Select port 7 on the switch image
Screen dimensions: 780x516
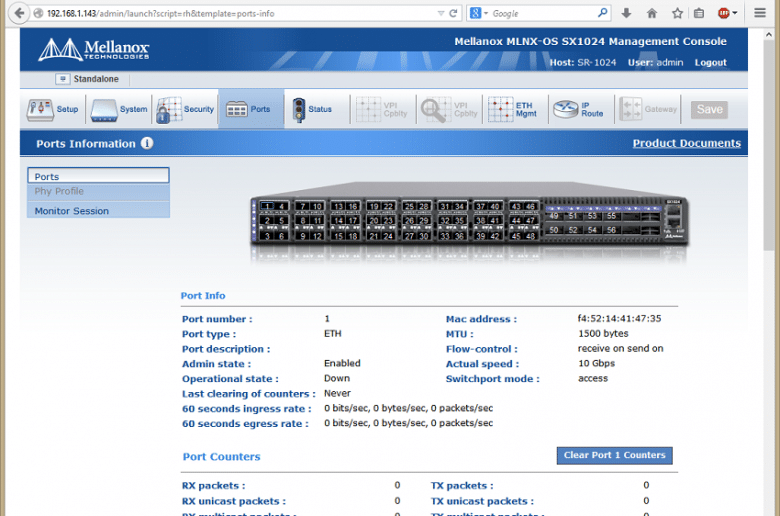coord(302,206)
